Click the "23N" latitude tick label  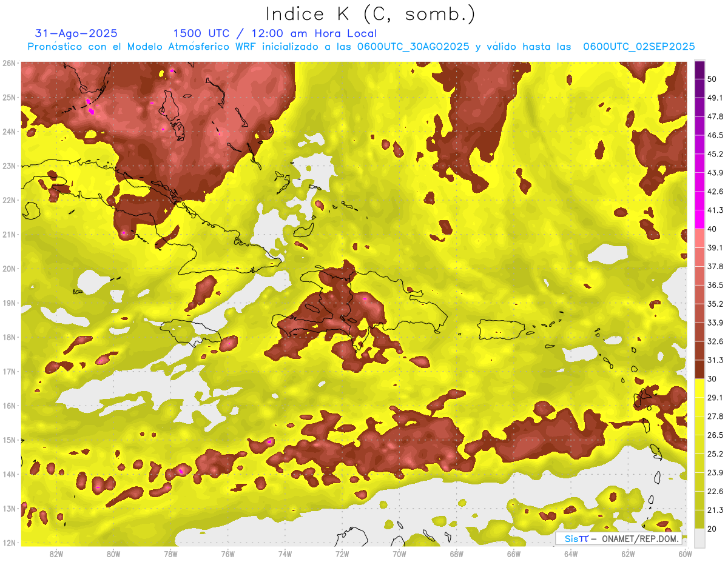[x=8, y=166]
